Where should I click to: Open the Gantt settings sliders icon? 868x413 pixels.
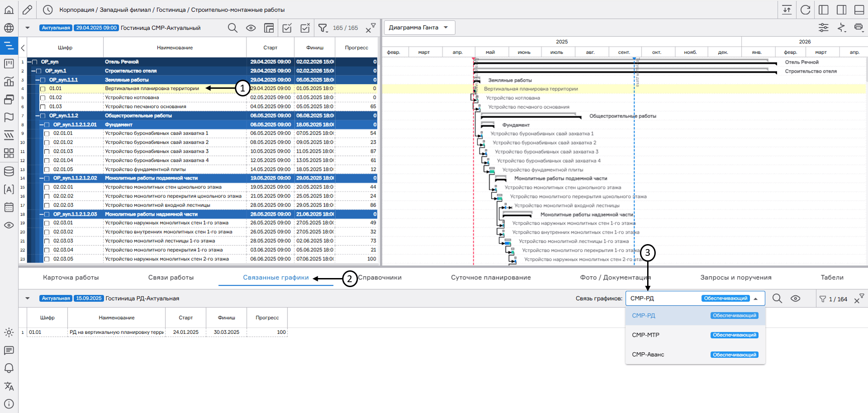pyautogui.click(x=823, y=28)
